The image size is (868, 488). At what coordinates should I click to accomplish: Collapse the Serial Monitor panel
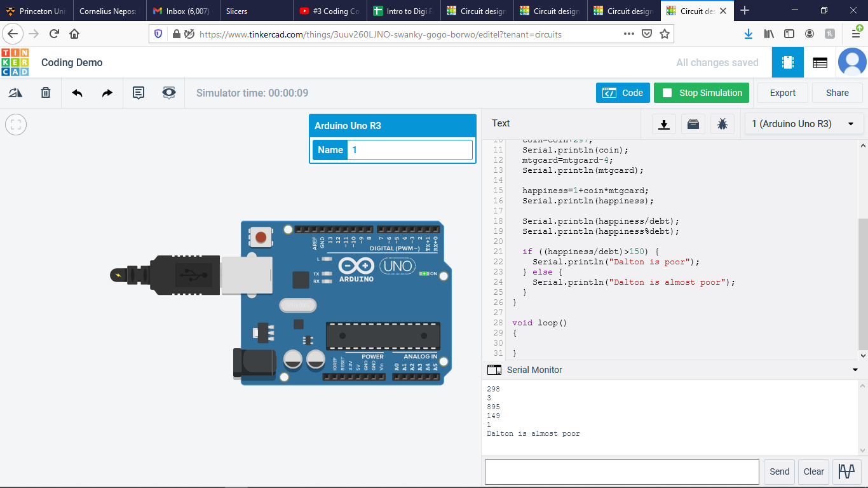[855, 370]
